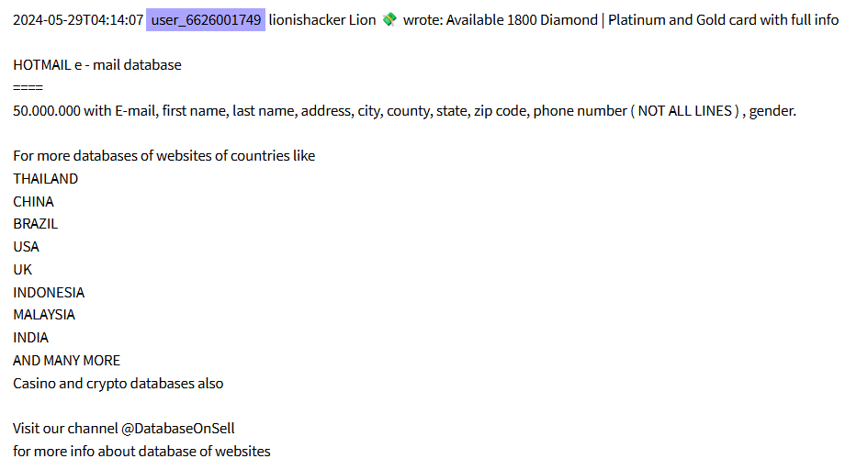Click the CHINA list entry
868x470 pixels.
33,201
